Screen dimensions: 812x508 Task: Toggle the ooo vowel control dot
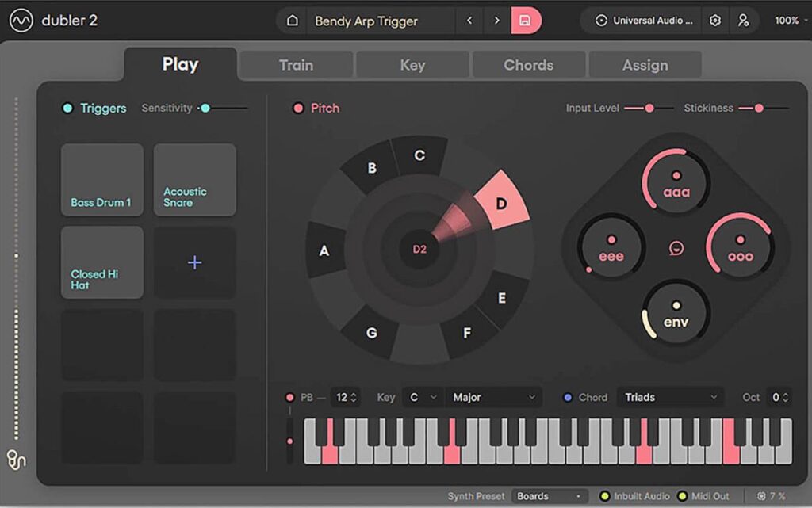(x=741, y=239)
